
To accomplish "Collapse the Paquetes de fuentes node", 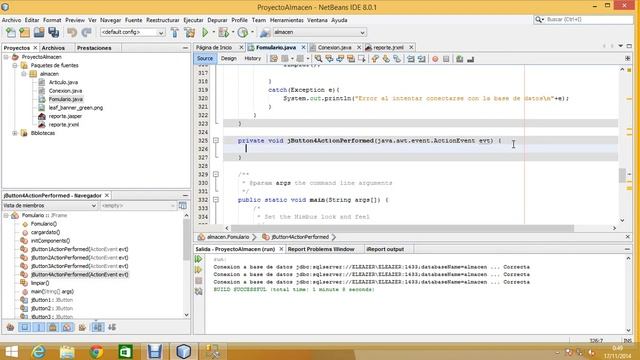I will (x=15, y=65).
